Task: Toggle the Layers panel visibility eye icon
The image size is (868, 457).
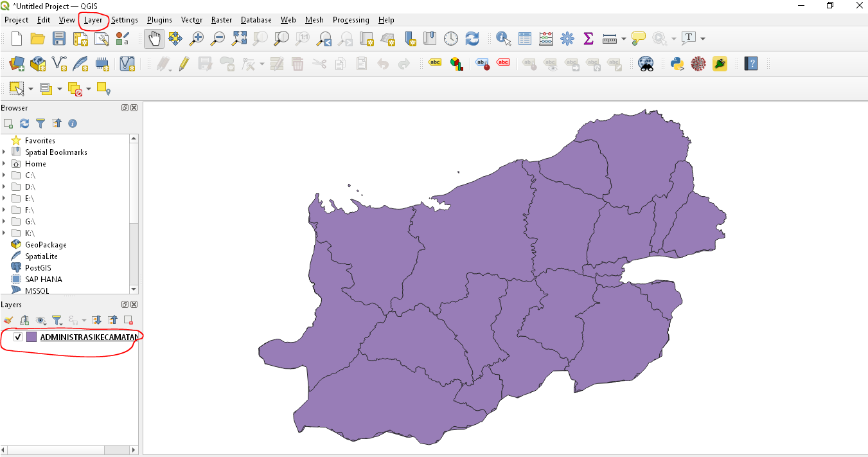Action: 40,319
